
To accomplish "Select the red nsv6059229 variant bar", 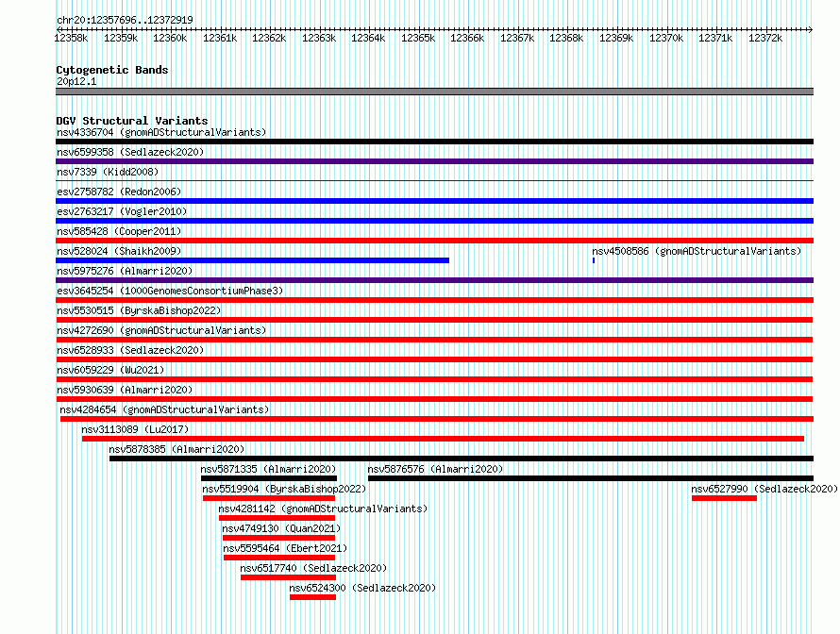I will [x=434, y=379].
